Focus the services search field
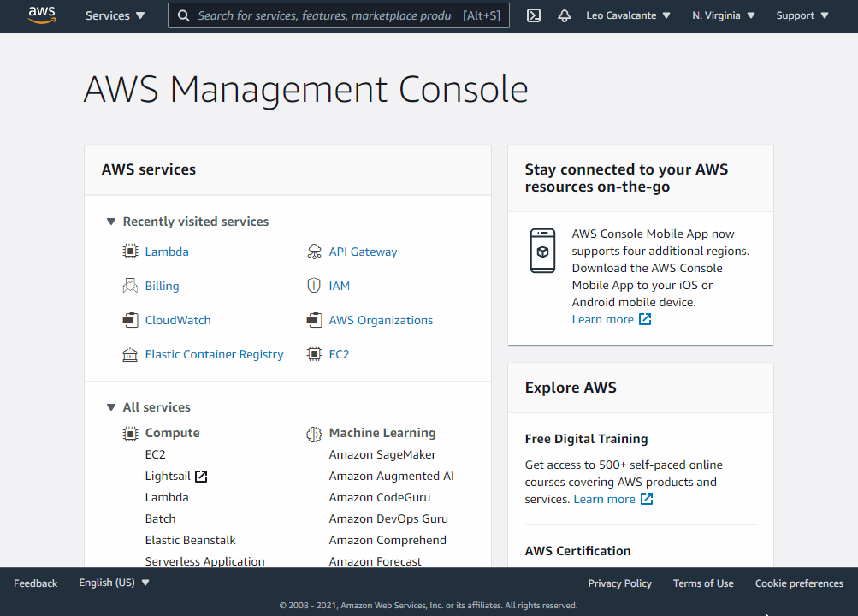Viewport: 858px width, 616px height. 339,15
